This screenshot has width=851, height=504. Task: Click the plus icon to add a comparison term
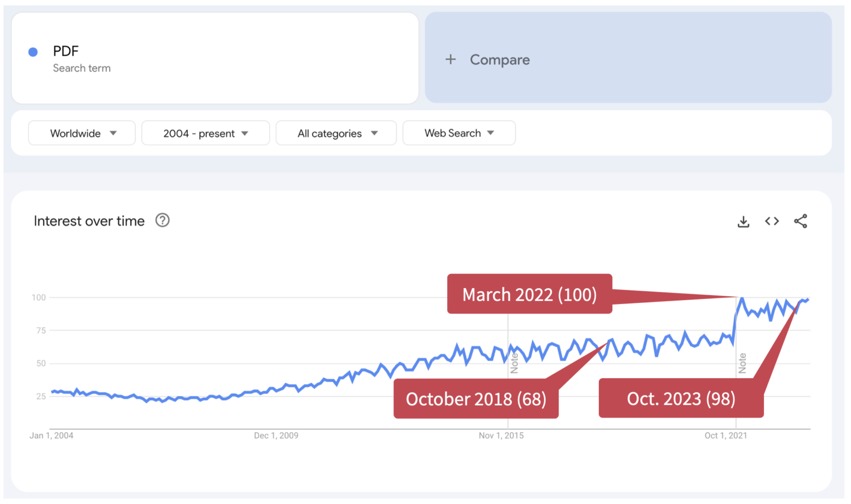pyautogui.click(x=450, y=59)
